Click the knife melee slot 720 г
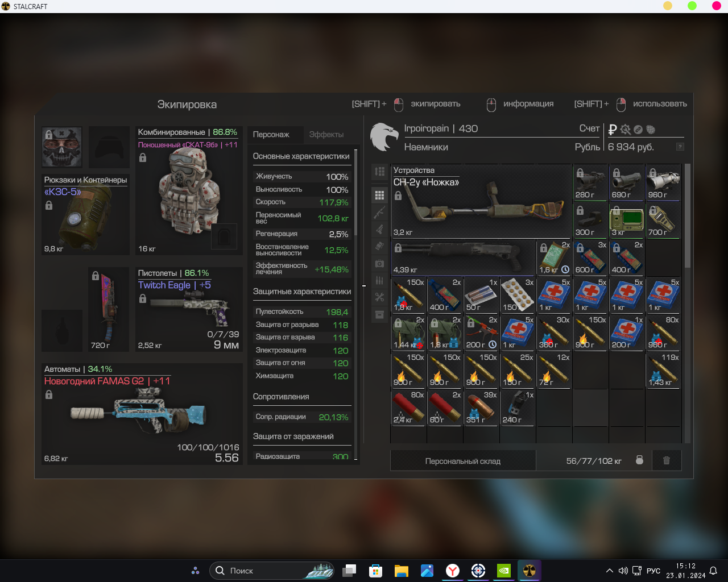Screen dimensions: 728x582 click(x=109, y=309)
